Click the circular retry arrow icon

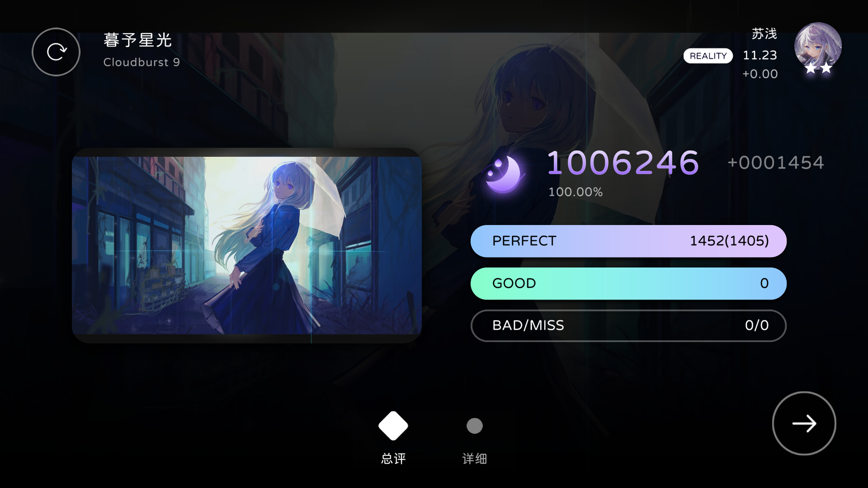pyautogui.click(x=56, y=52)
